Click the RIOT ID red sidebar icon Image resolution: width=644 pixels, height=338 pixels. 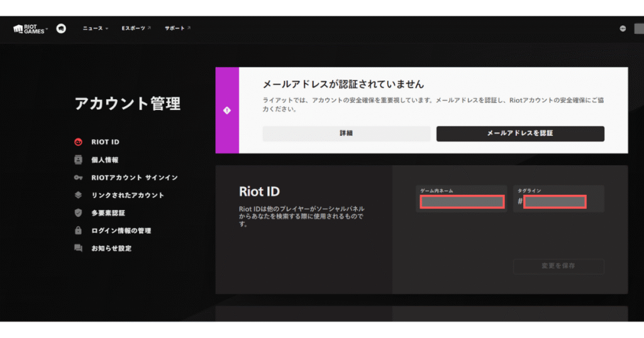(x=78, y=142)
